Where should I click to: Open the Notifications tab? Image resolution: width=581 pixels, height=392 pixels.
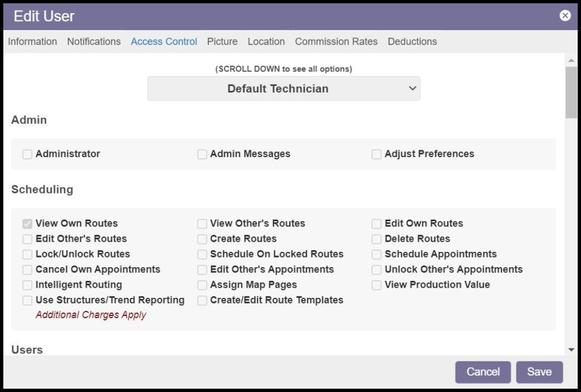[94, 41]
